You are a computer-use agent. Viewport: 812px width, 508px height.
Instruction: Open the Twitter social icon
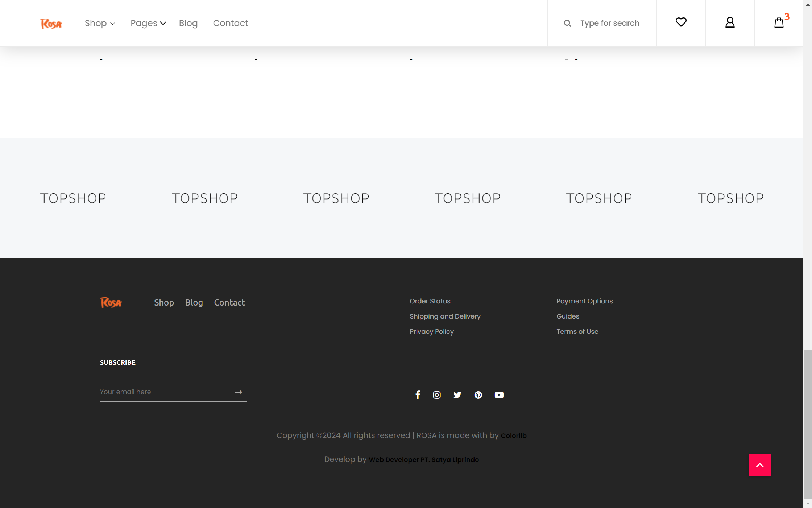pos(457,395)
